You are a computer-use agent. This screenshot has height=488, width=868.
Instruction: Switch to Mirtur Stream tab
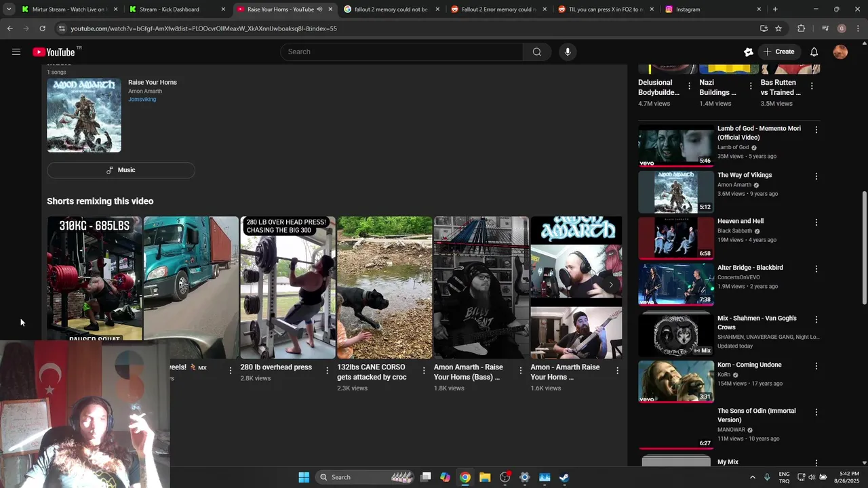pyautogui.click(x=71, y=9)
